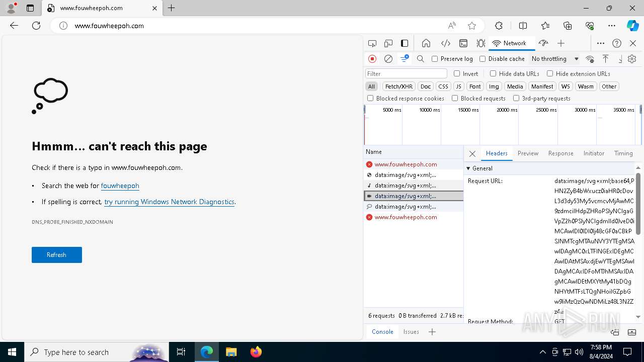This screenshot has width=644, height=362.
Task: Click the Name column header
Action: coord(413,152)
